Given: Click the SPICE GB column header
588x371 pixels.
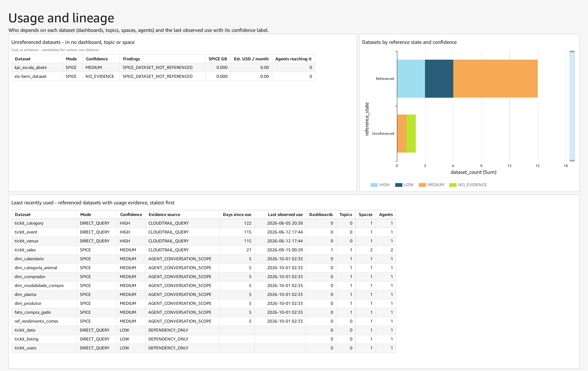Looking at the screenshot, I should coord(218,59).
